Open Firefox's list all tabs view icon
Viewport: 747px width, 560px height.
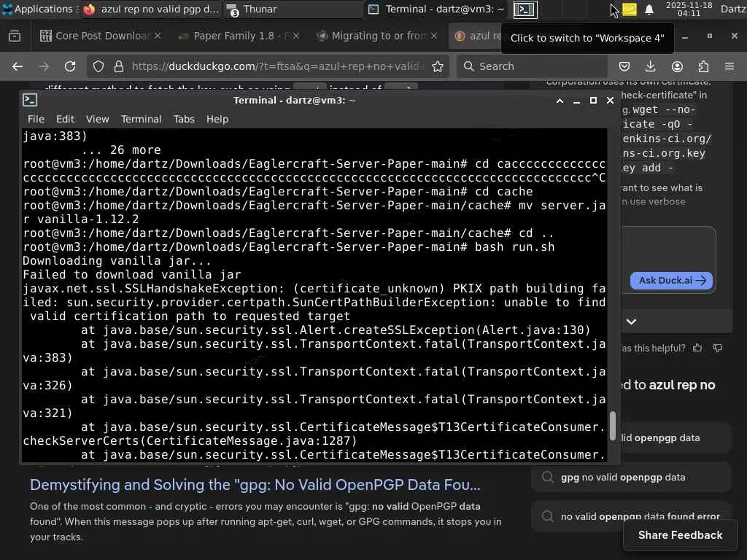point(15,36)
